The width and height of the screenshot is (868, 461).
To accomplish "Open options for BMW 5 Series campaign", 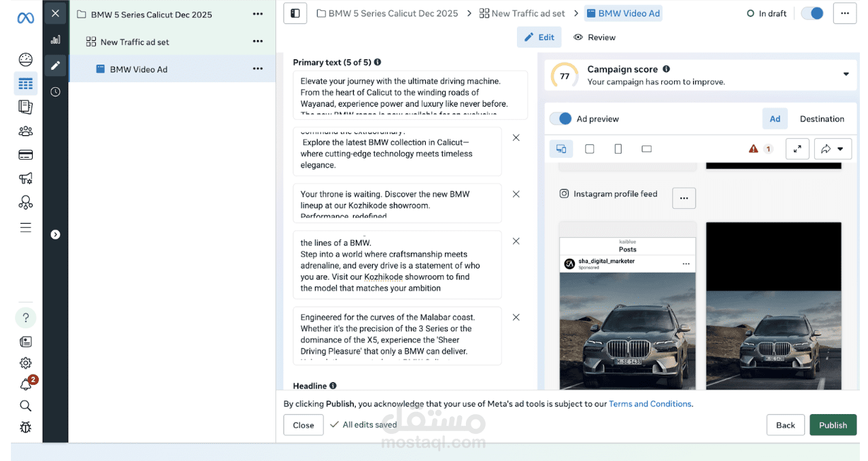I will [258, 14].
